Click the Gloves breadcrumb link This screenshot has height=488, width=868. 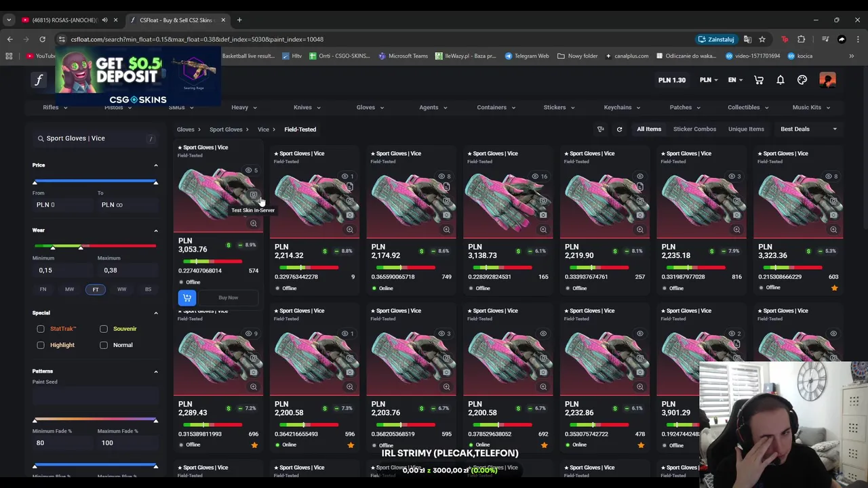pos(185,129)
